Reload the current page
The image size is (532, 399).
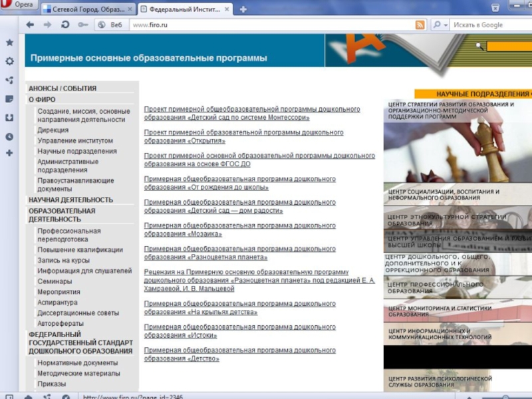pyautogui.click(x=65, y=25)
